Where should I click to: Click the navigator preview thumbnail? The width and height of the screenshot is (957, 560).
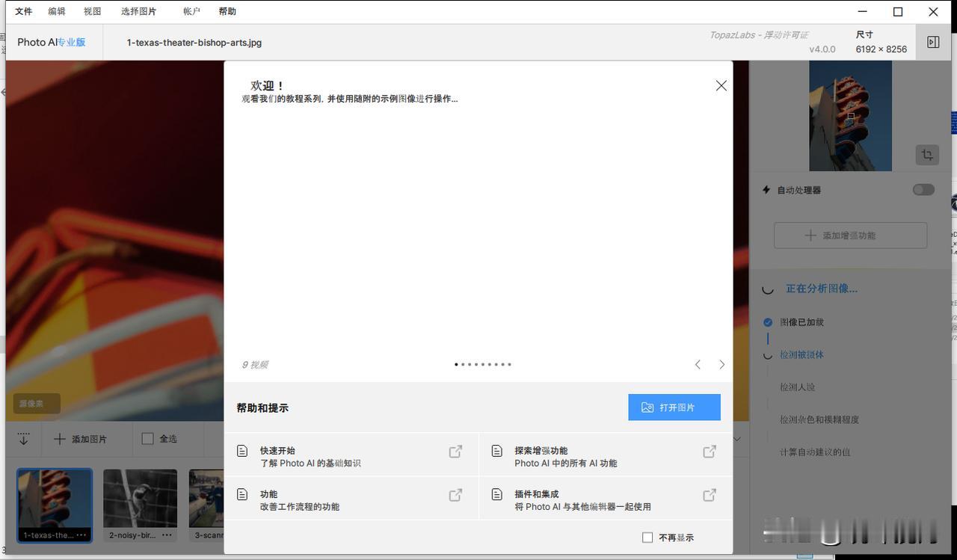850,116
